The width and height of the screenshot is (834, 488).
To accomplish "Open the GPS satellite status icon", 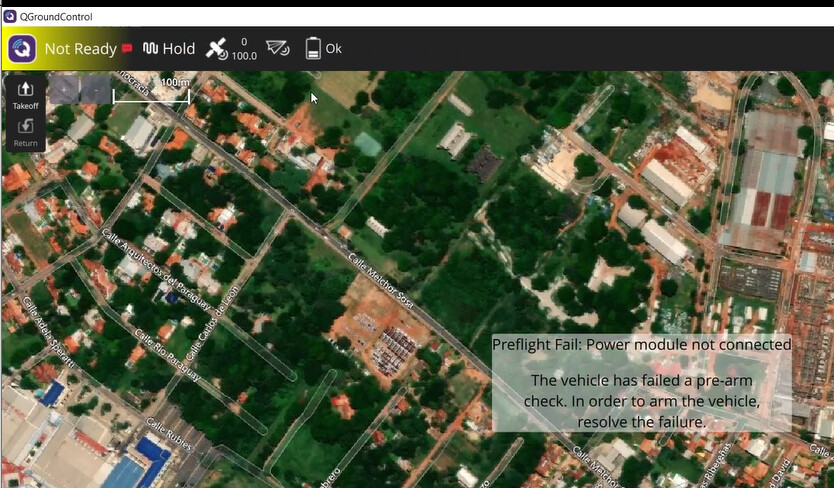I will pos(216,48).
